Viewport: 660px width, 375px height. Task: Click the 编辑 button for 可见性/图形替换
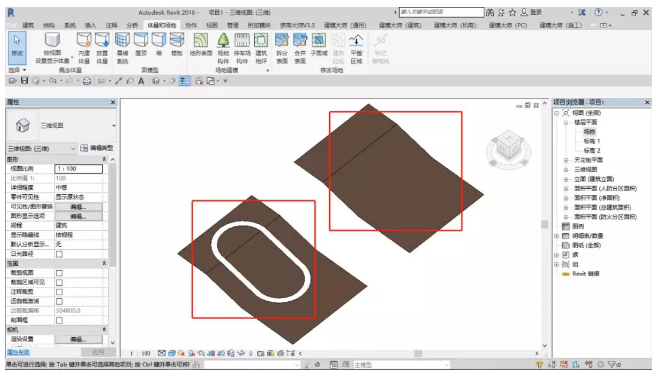78,207
